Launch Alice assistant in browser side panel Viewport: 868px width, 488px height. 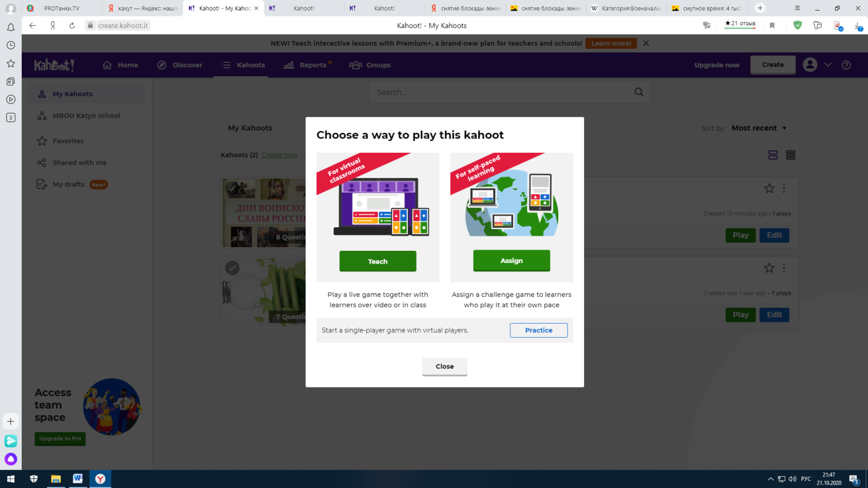coord(11,459)
